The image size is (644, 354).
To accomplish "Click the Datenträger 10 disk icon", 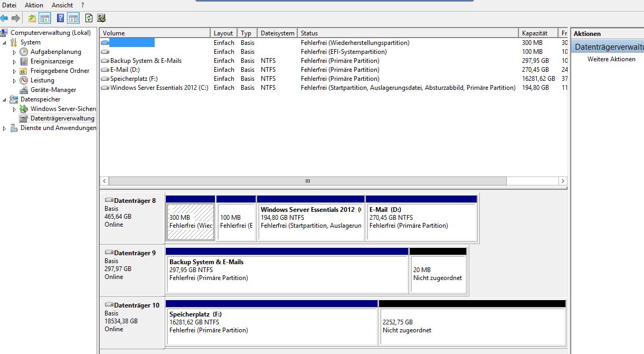I will [109, 305].
